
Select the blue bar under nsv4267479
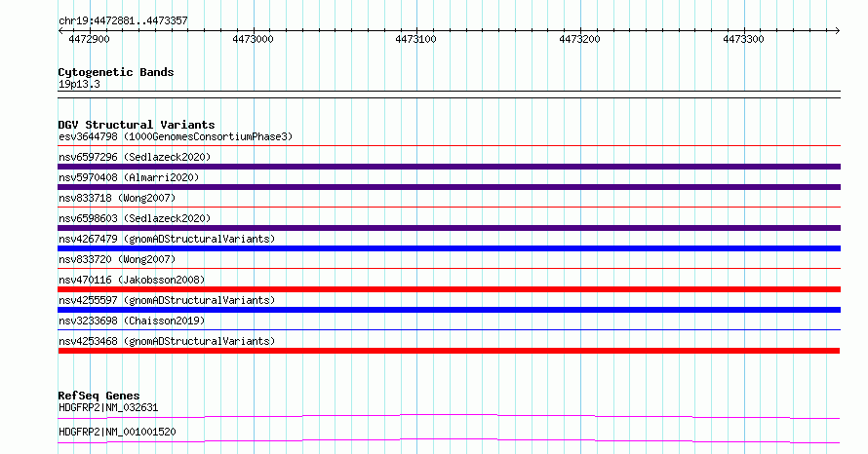point(449,248)
